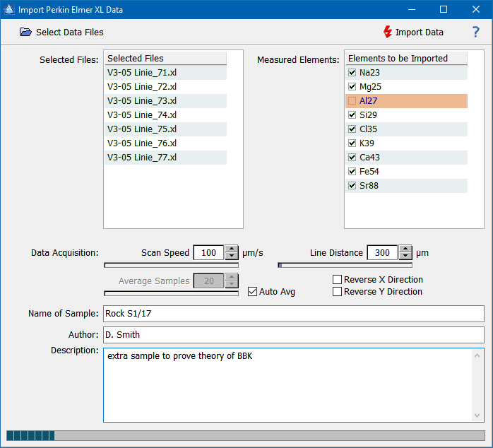Viewport: 493px width, 448px height.
Task: Decrease Scan Speed with the down arrow
Action: pos(232,256)
